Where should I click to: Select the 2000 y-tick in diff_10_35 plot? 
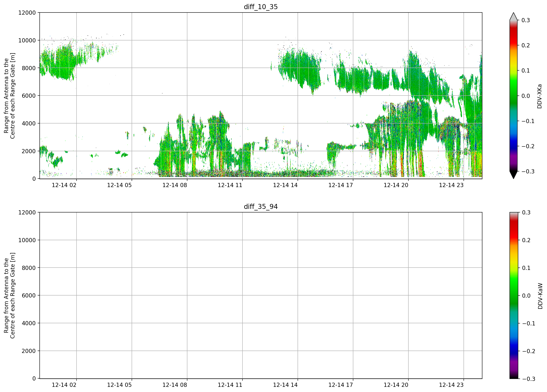(x=29, y=151)
